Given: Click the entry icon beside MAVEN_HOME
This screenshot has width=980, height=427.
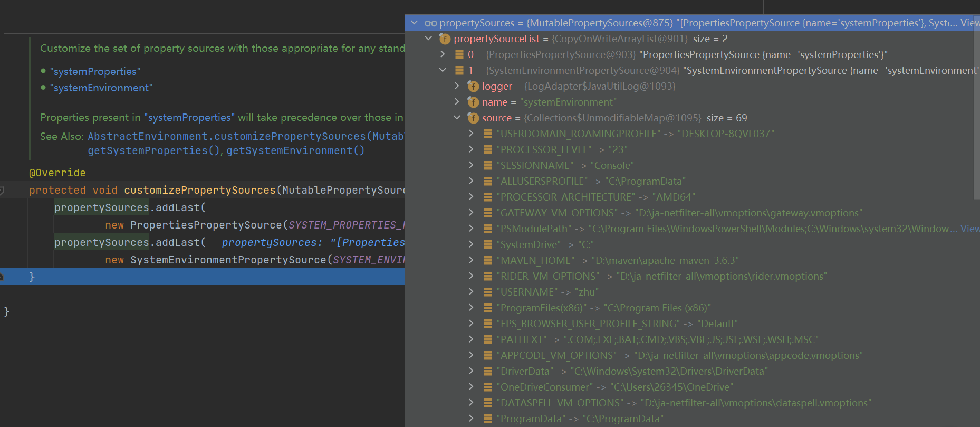Looking at the screenshot, I should [488, 261].
